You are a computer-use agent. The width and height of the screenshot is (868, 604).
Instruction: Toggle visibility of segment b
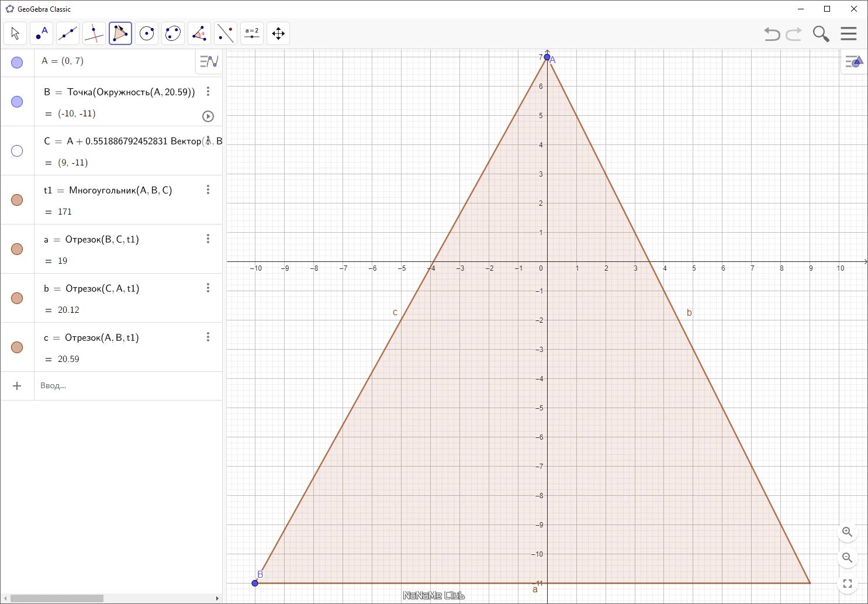click(17, 298)
